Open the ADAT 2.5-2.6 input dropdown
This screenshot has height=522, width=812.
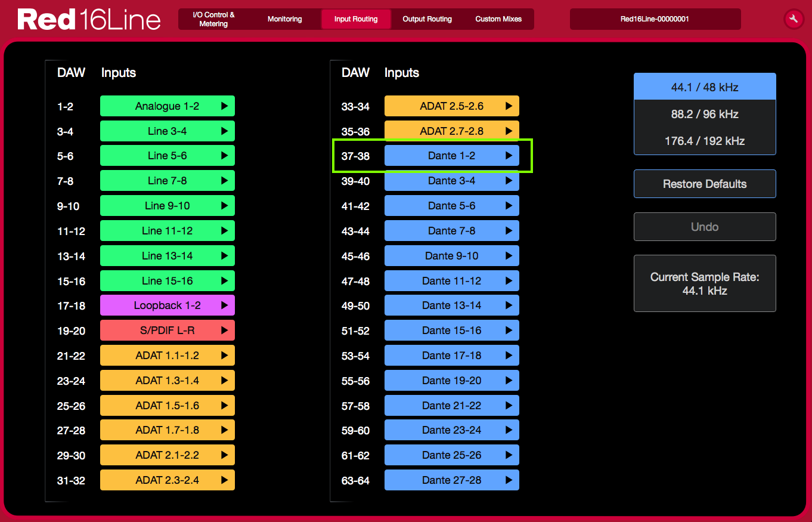[x=452, y=106]
